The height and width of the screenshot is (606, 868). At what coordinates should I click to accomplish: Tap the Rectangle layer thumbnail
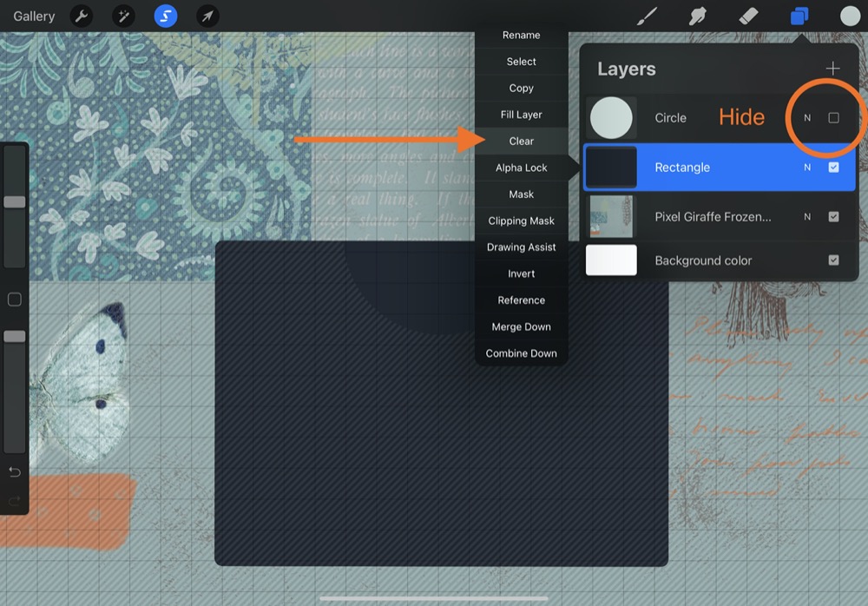pos(611,168)
